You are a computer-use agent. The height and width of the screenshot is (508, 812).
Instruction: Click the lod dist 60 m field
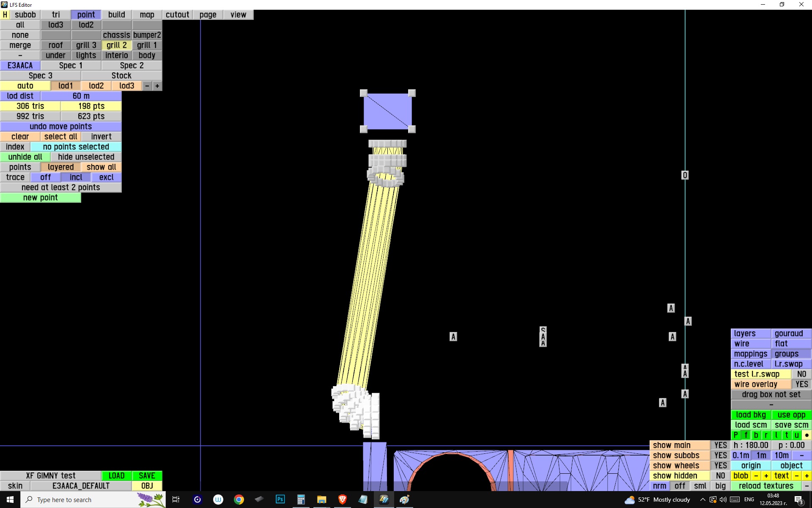click(x=81, y=96)
